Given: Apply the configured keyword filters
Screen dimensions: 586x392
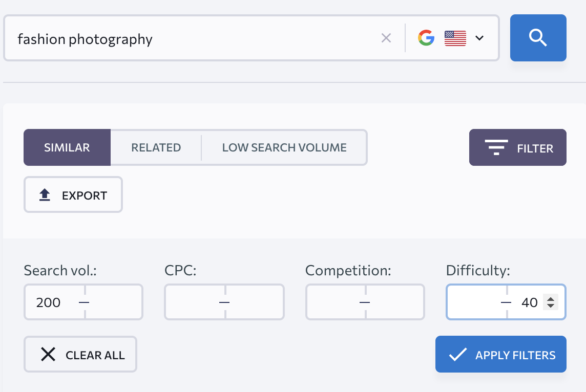Looking at the screenshot, I should pyautogui.click(x=500, y=354).
